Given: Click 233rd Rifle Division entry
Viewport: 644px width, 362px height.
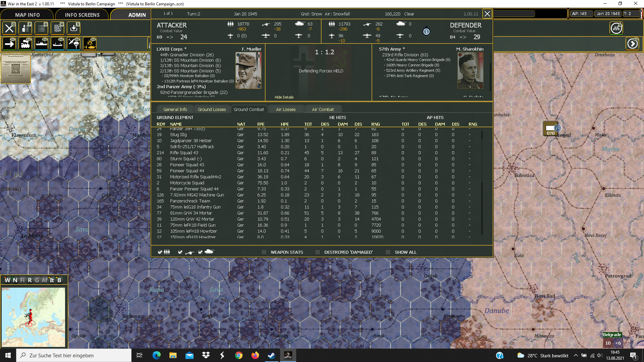Looking at the screenshot, I should pyautogui.click(x=405, y=55).
